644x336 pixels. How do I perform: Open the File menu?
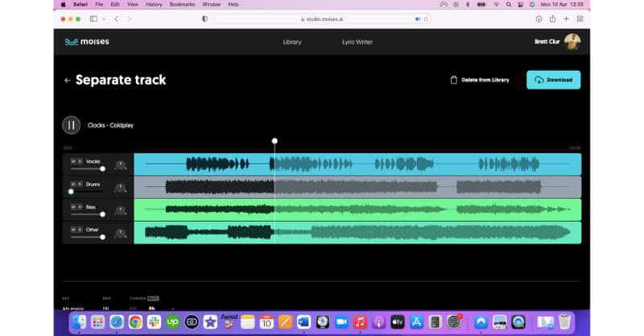(x=99, y=5)
